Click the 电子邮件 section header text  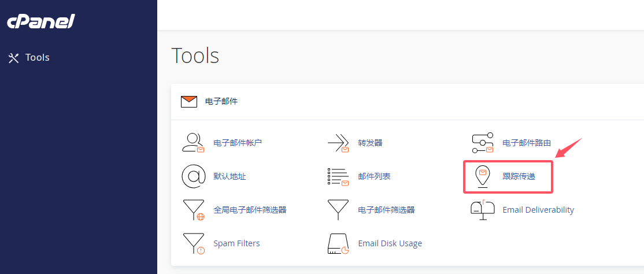click(221, 101)
